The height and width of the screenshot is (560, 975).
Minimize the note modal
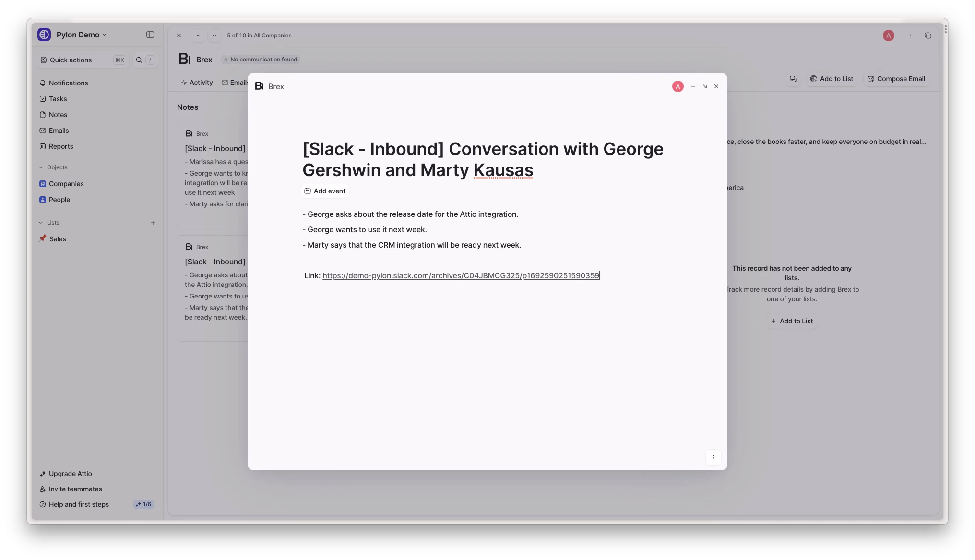(693, 86)
